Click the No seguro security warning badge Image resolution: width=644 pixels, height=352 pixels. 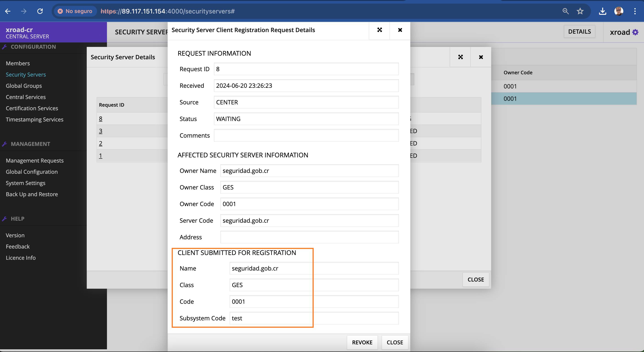point(75,11)
